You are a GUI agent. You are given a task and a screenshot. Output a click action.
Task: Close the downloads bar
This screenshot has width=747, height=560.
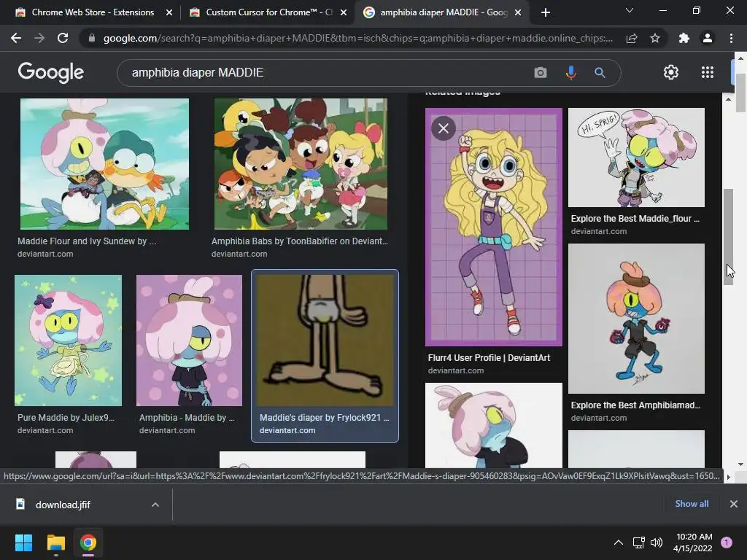tap(734, 504)
